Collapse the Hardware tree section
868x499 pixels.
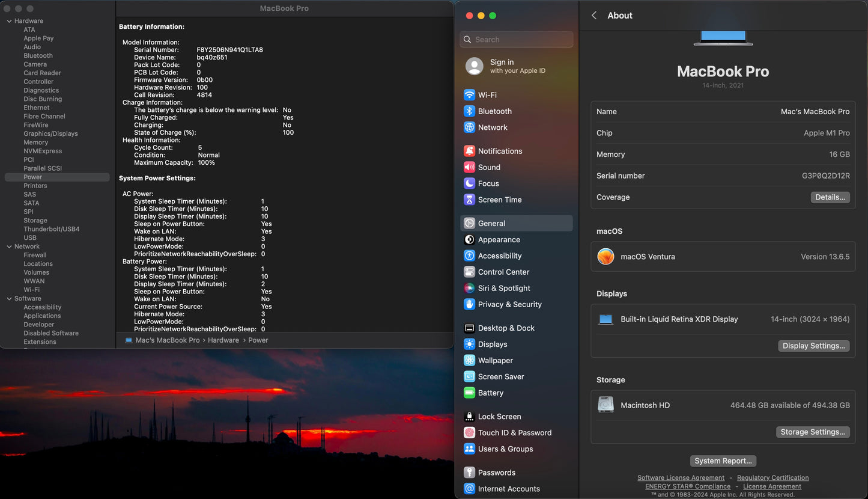9,21
